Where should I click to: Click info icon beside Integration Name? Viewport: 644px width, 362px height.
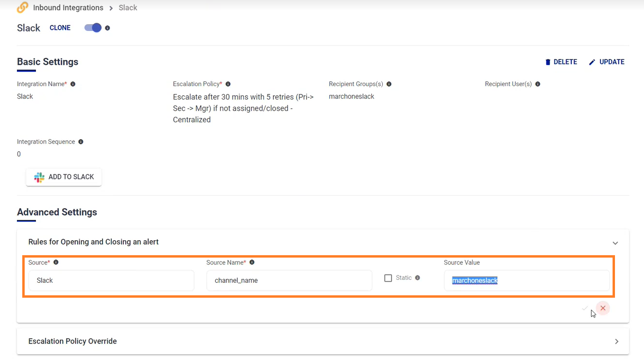coord(73,84)
